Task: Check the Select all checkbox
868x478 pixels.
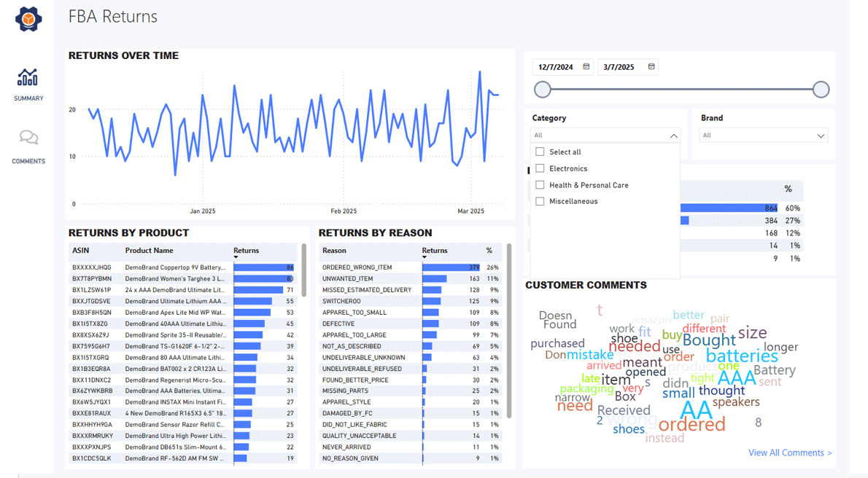Action: [x=540, y=152]
